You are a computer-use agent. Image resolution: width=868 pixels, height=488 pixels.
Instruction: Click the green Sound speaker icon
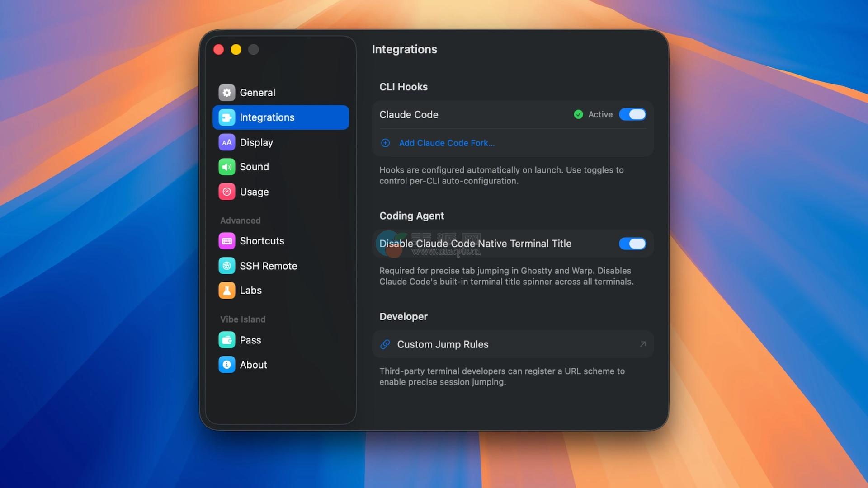pos(226,167)
